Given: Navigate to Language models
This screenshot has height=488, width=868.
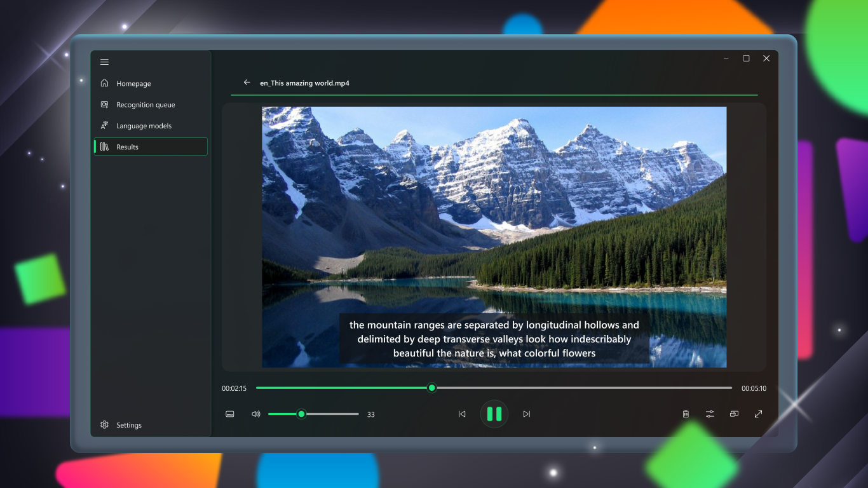Looking at the screenshot, I should point(144,125).
